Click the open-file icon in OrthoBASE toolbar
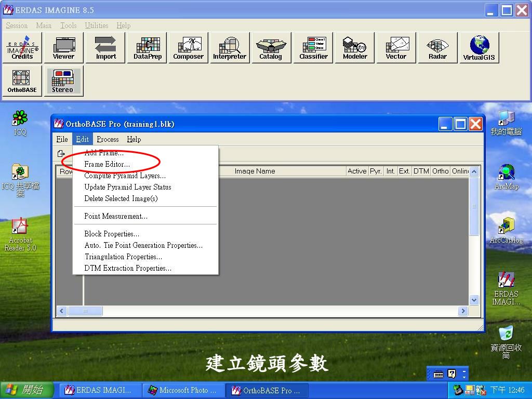 click(x=61, y=154)
